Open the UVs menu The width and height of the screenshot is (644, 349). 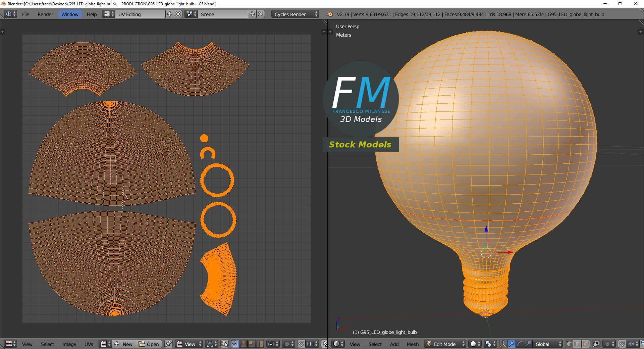89,344
